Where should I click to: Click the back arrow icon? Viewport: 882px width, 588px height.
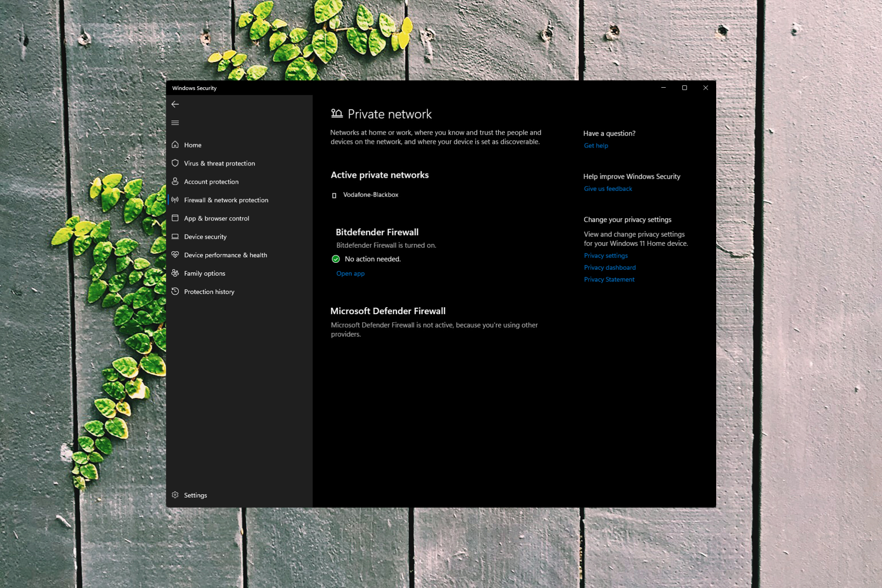tap(175, 104)
